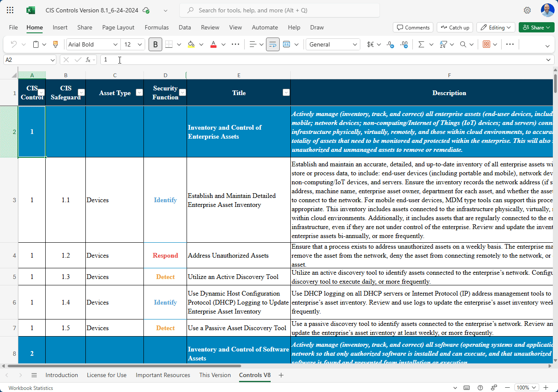Image resolution: width=558 pixels, height=392 pixels.
Task: Click the zoom out minus
Action: coord(508,388)
